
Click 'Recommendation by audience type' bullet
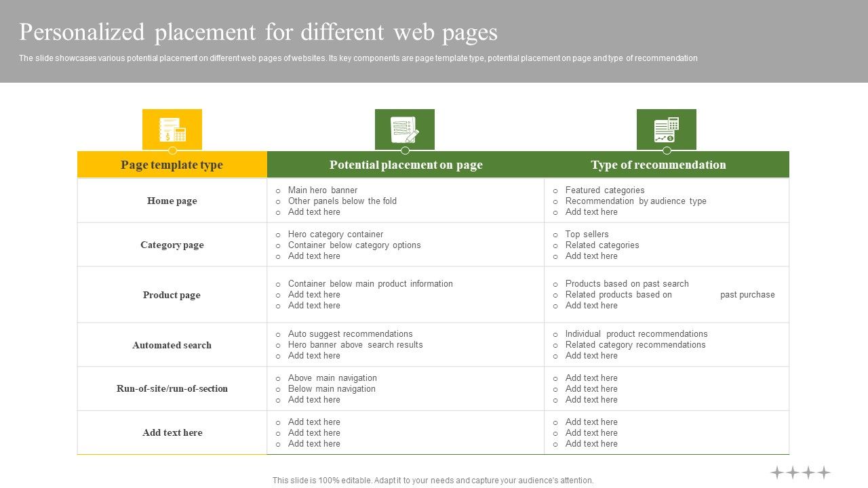(636, 201)
